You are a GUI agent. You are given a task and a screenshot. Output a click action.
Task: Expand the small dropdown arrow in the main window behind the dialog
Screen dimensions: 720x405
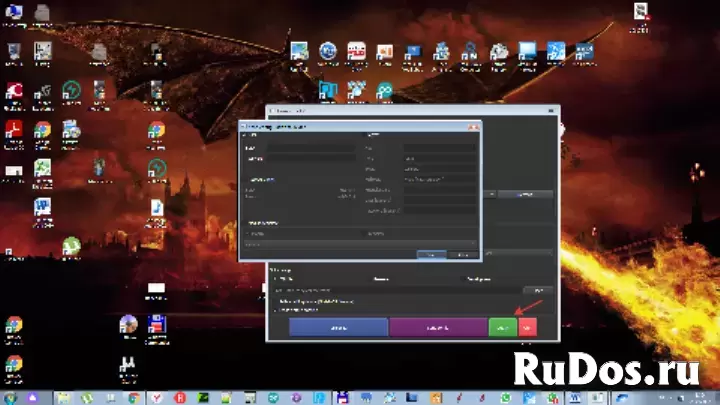pyautogui.click(x=491, y=194)
